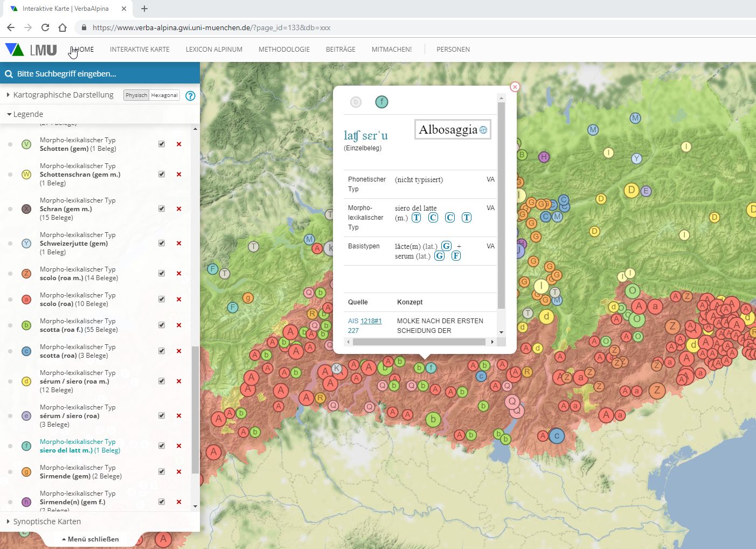Remove the Schran (gem m.) legend entry
The image size is (756, 549).
(x=179, y=209)
